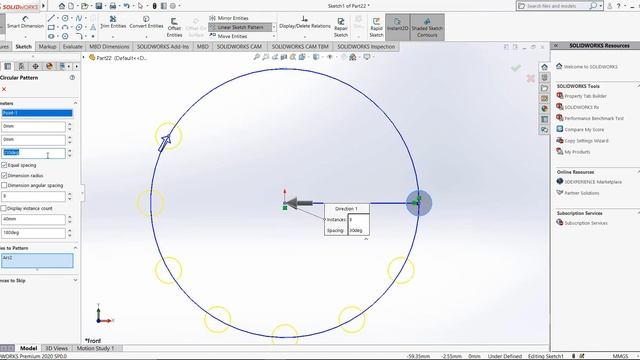Viewport: 640px width, 360px height.
Task: Collapse the Entities to Pattern section
Action: coord(76,248)
